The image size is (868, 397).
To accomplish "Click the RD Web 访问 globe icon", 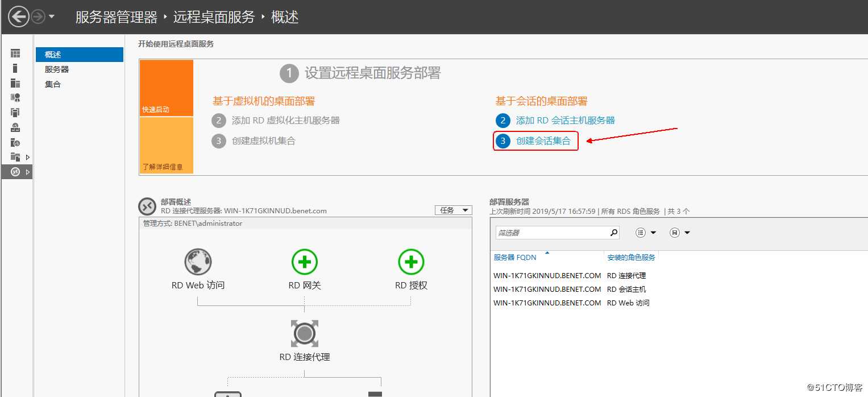I will (x=198, y=262).
